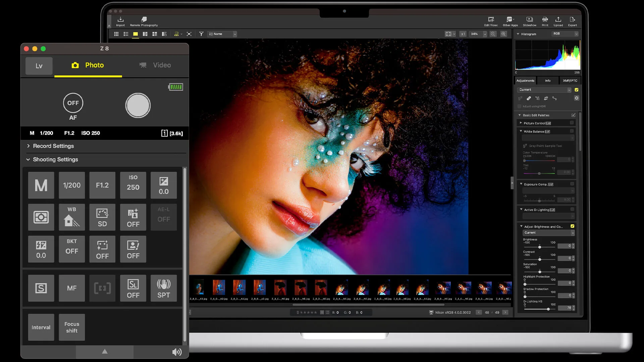Uncheck the Basic Edit Palettes checkbox

tap(573, 115)
